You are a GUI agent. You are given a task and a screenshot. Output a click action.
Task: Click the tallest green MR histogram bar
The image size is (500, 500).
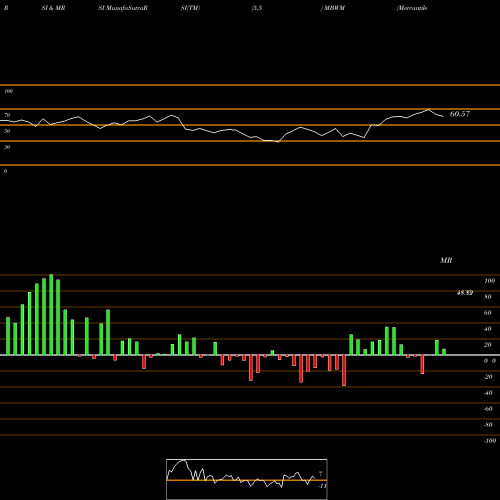(51, 315)
